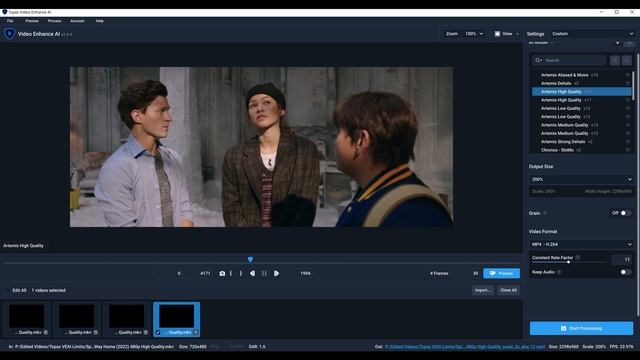The height and width of the screenshot is (360, 640).
Task: Open the Account menu
Action: click(77, 21)
